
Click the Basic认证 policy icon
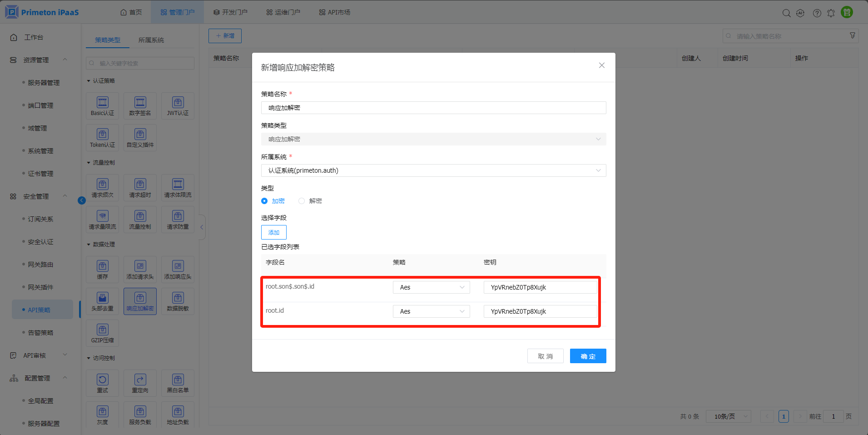[x=102, y=106]
